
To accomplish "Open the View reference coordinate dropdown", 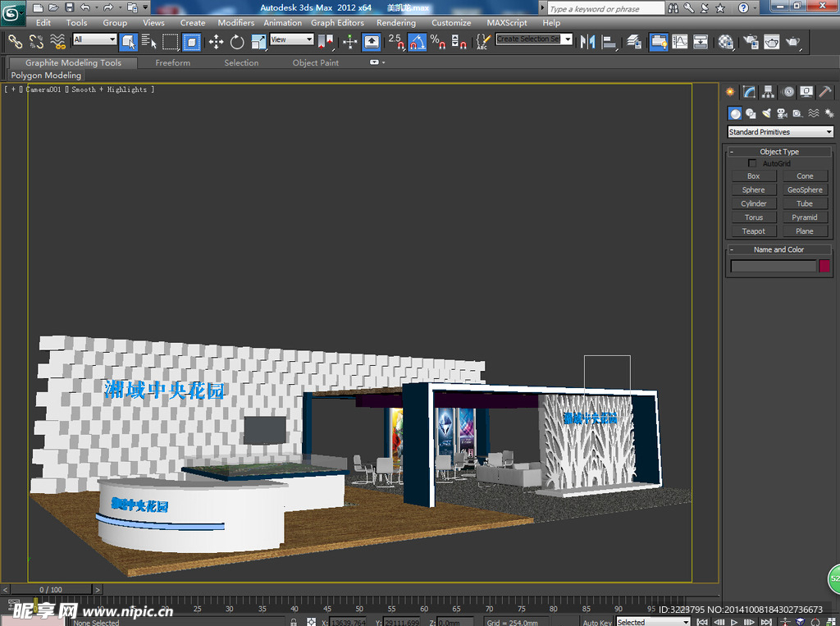I will (292, 39).
